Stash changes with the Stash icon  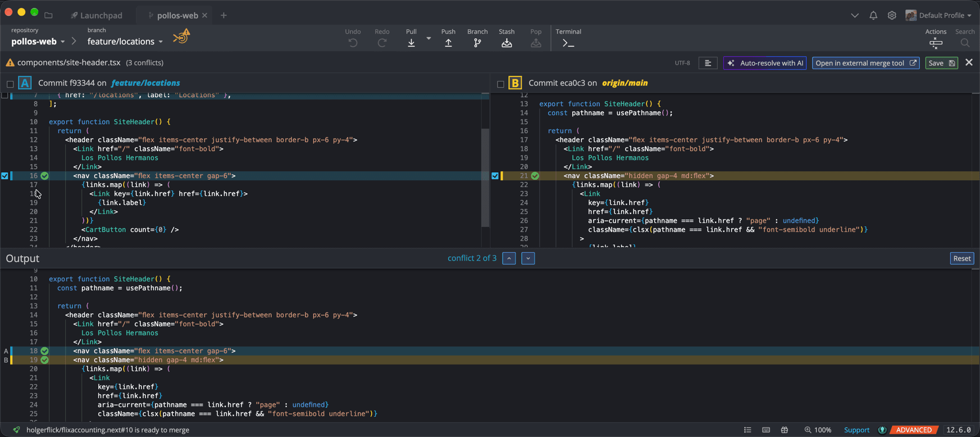tap(507, 43)
